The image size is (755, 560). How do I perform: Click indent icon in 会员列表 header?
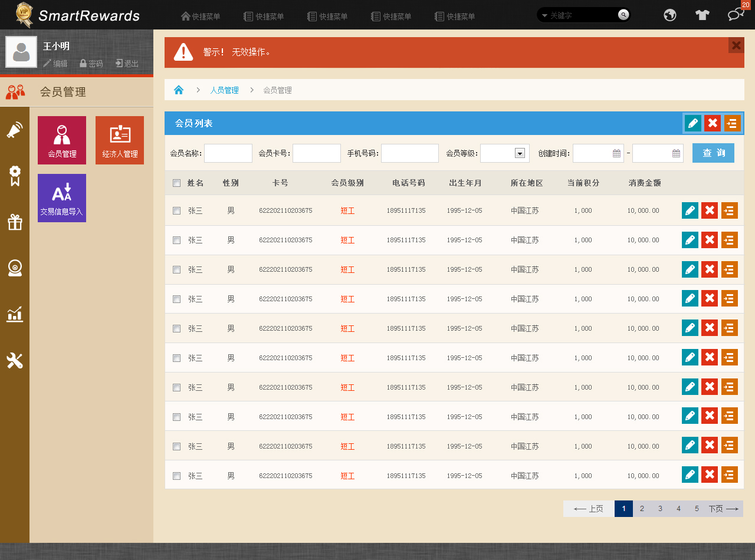coord(732,123)
